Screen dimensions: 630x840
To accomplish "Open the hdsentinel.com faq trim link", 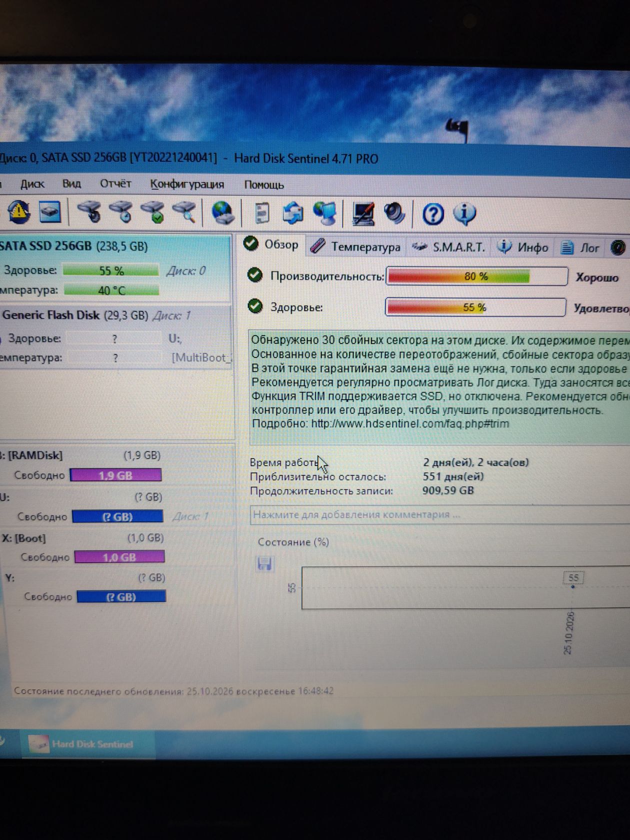I will click(410, 424).
